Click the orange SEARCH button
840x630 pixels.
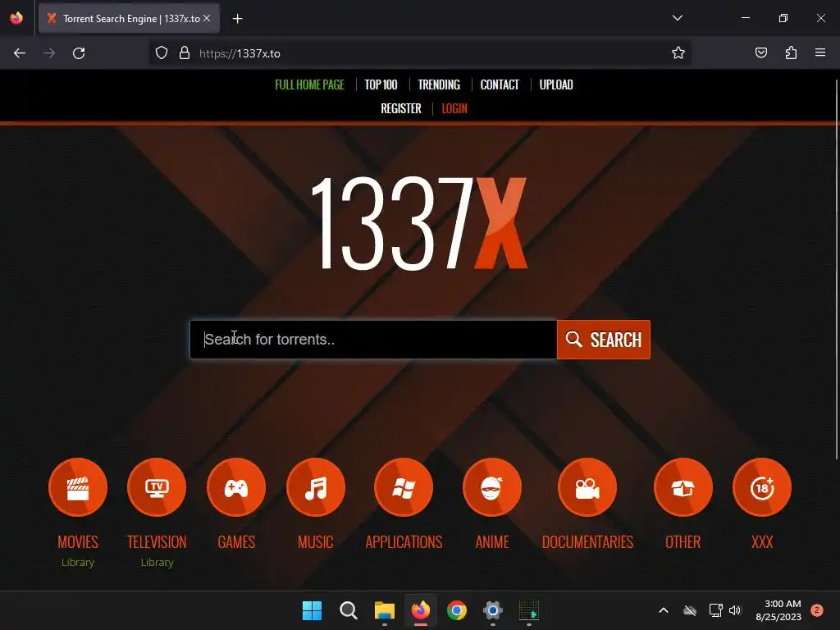(x=604, y=340)
